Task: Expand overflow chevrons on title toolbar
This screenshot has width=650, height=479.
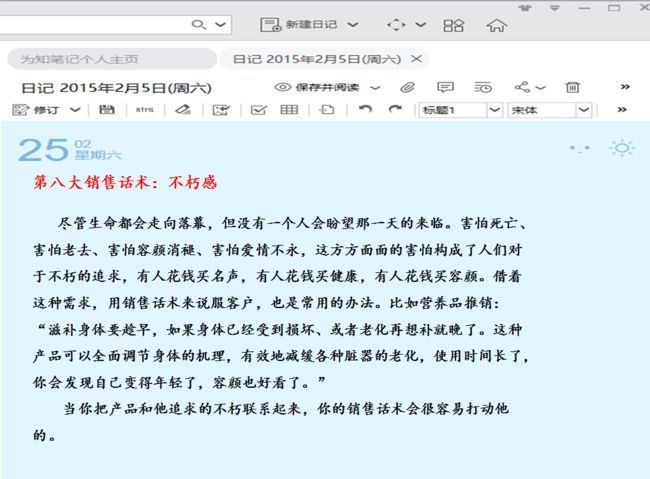Action: coord(625,87)
